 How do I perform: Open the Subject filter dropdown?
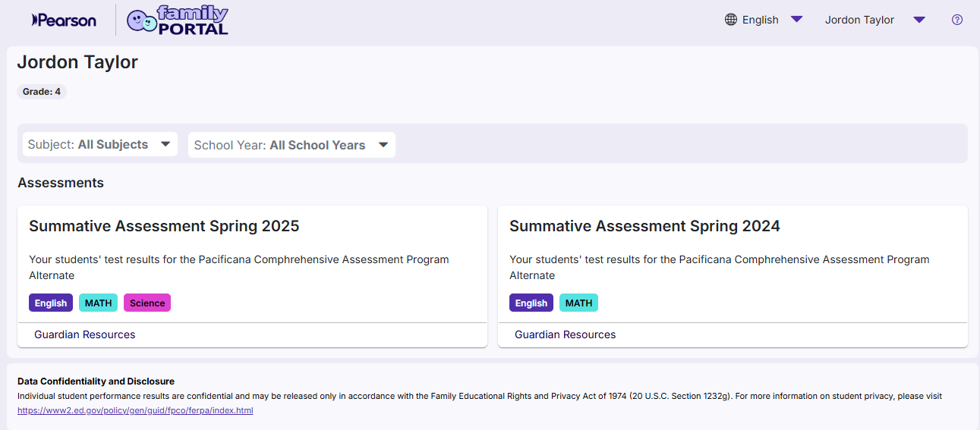[99, 144]
